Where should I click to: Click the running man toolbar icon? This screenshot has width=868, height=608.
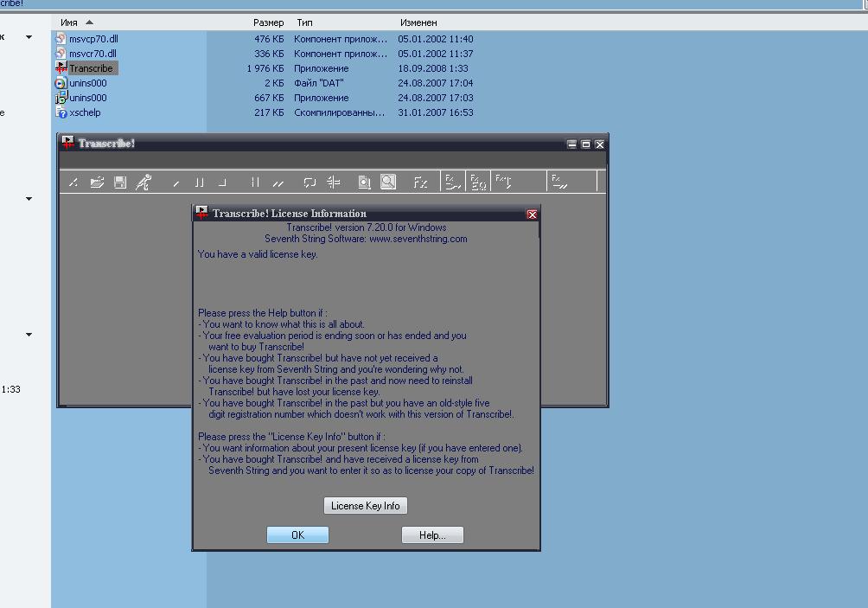tap(144, 182)
